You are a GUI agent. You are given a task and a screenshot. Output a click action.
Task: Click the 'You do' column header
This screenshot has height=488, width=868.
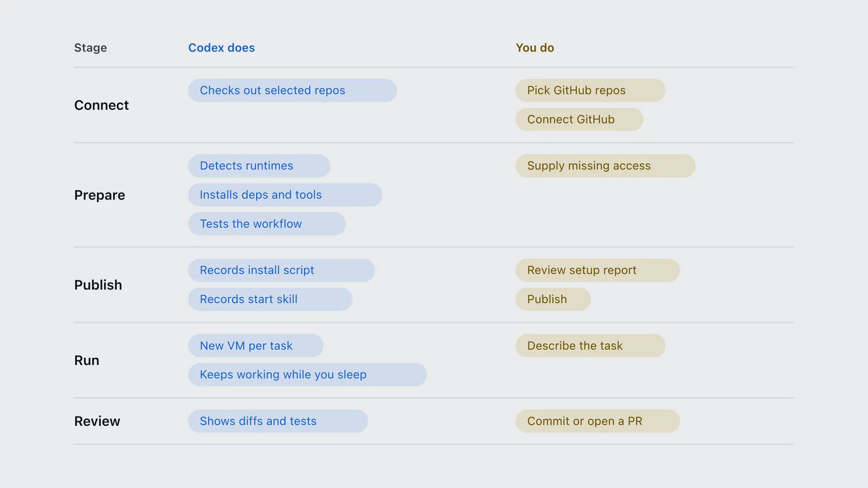[x=535, y=48]
